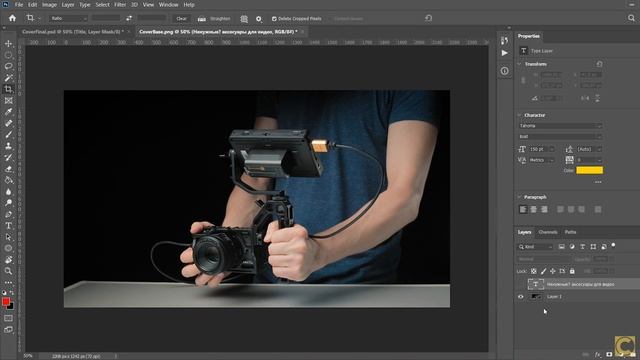Viewport: 640px width, 360px height.
Task: Select the Eyedropper tool
Action: click(x=8, y=112)
